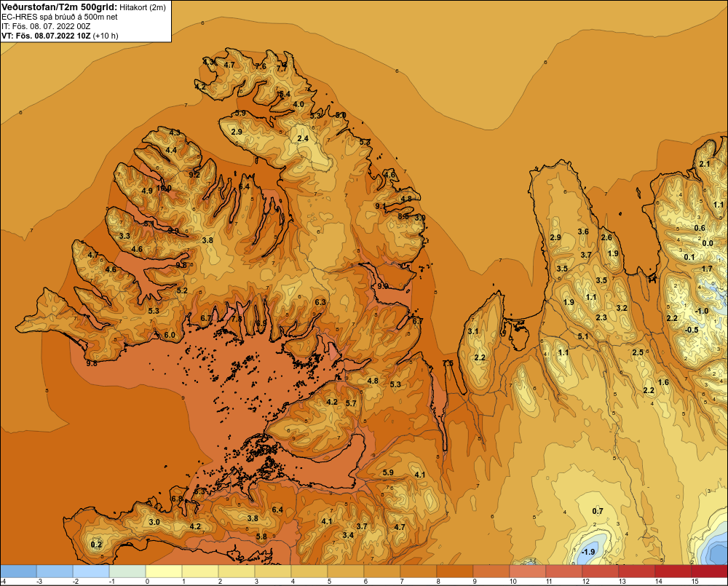Click the 2.5 temperature label
The width and height of the screenshot is (728, 586).
pyautogui.click(x=638, y=352)
